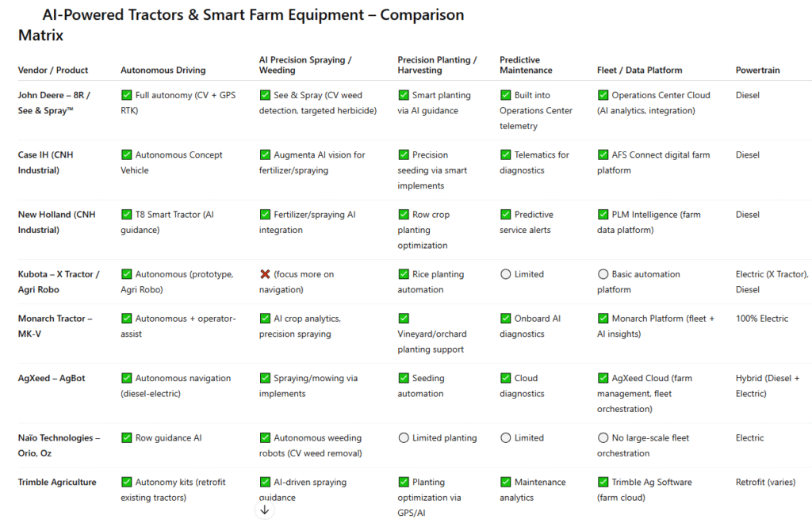Click green check next to Augmenta AI vision
The image size is (812, 523).
click(265, 155)
